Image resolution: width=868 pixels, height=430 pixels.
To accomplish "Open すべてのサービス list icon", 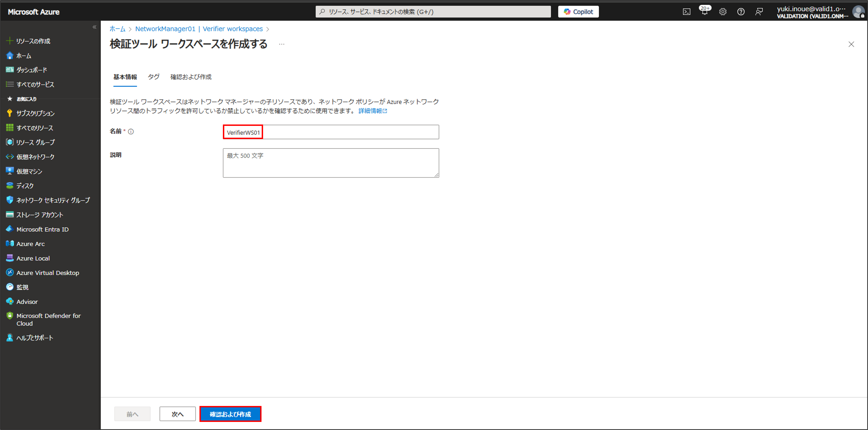I will [10, 84].
